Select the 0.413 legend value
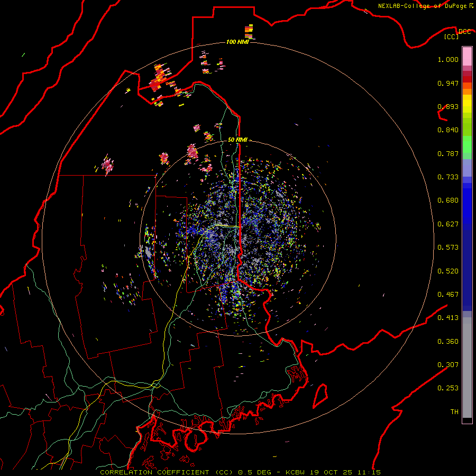 (448, 318)
